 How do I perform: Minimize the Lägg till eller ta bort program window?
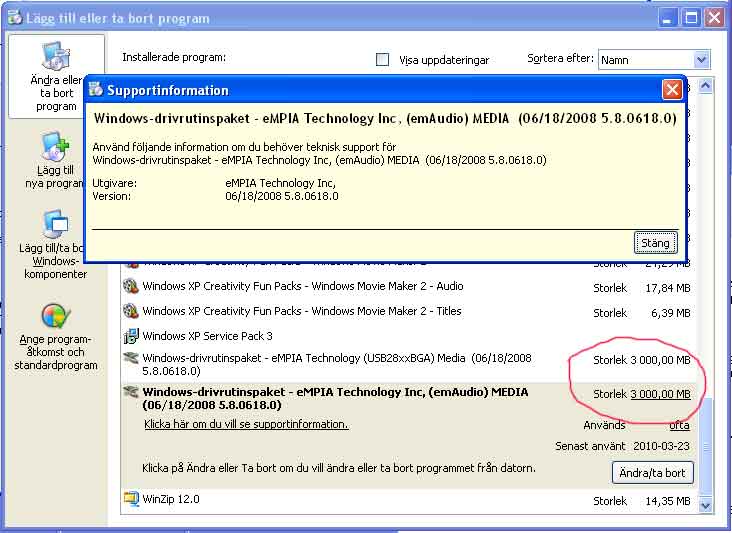(668, 18)
